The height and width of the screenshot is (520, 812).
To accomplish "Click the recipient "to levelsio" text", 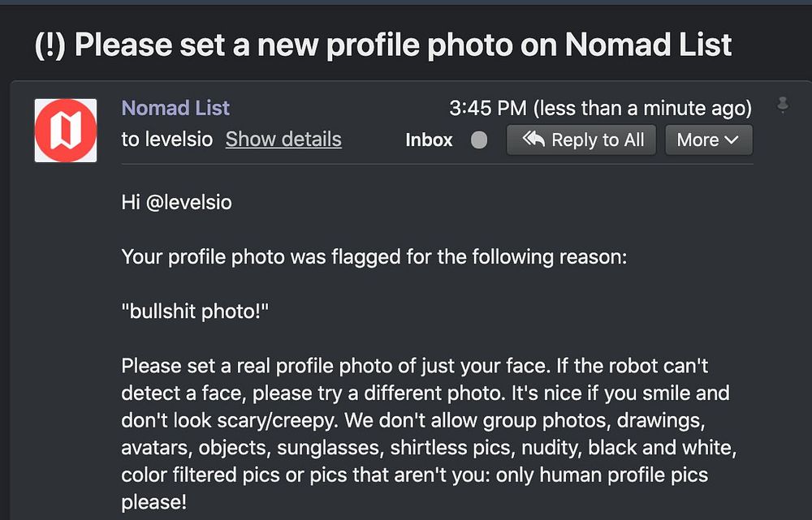I will point(166,140).
